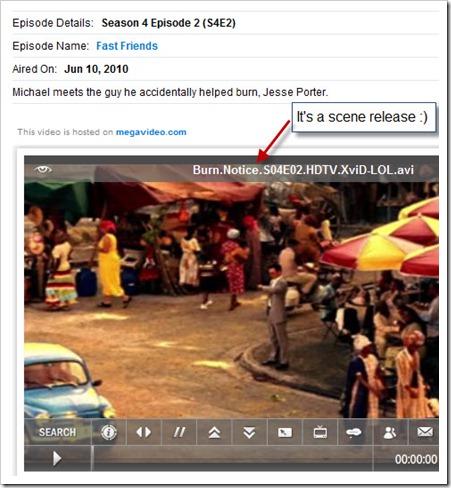Click the fullscreen rectangle icon

[285, 432]
